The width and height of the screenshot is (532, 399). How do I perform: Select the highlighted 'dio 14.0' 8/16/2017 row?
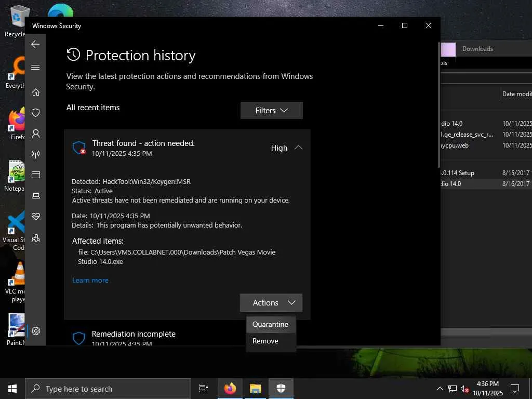click(x=486, y=183)
